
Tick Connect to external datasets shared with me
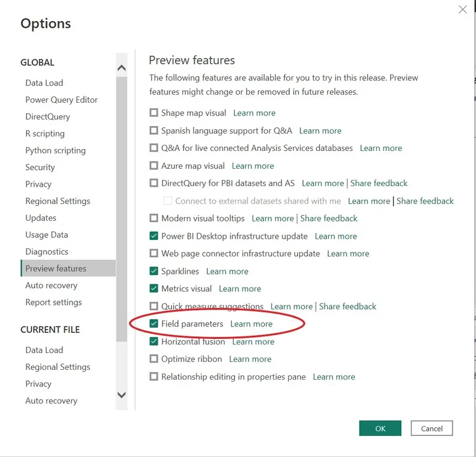(x=168, y=201)
